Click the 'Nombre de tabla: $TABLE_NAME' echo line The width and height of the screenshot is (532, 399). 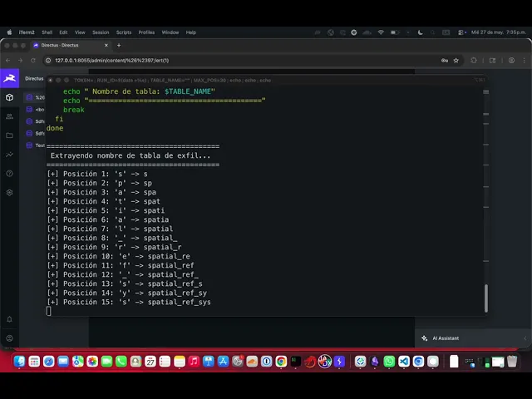point(139,91)
